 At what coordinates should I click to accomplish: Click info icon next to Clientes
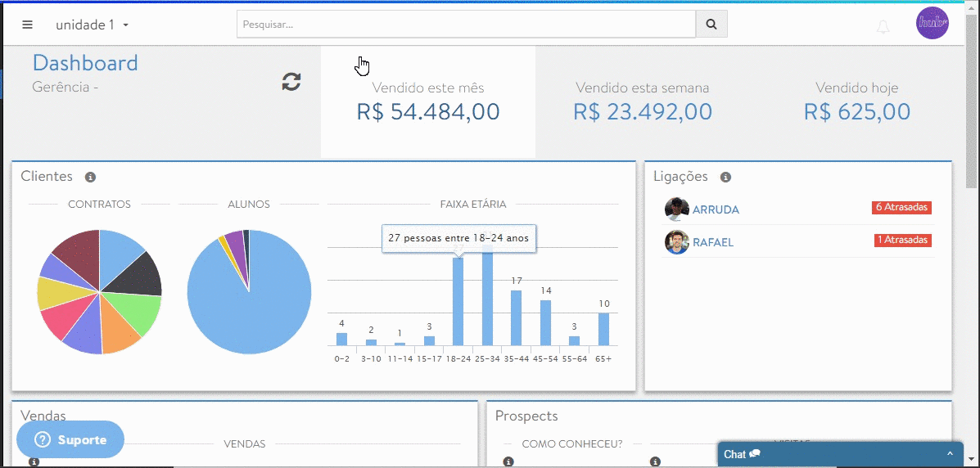point(91,178)
